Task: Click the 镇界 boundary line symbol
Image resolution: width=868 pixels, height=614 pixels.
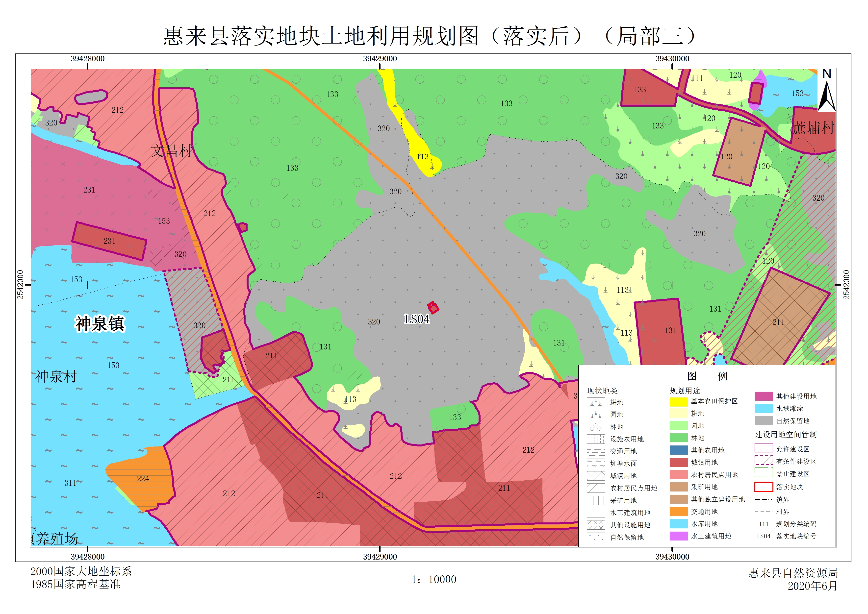Action: pyautogui.click(x=764, y=500)
